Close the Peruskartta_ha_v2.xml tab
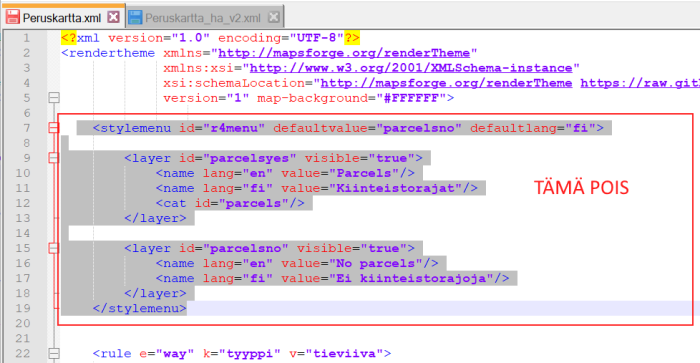The height and width of the screenshot is (363, 700). tap(274, 17)
